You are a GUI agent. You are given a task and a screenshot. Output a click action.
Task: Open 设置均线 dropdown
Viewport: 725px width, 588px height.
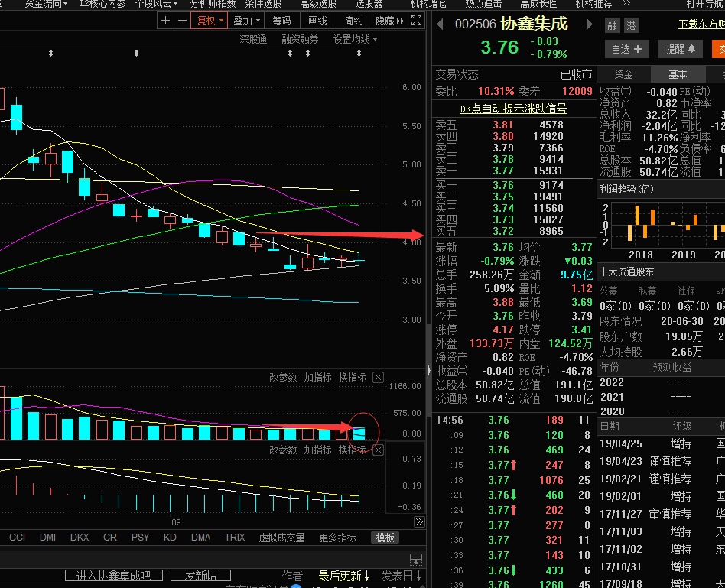click(355, 40)
